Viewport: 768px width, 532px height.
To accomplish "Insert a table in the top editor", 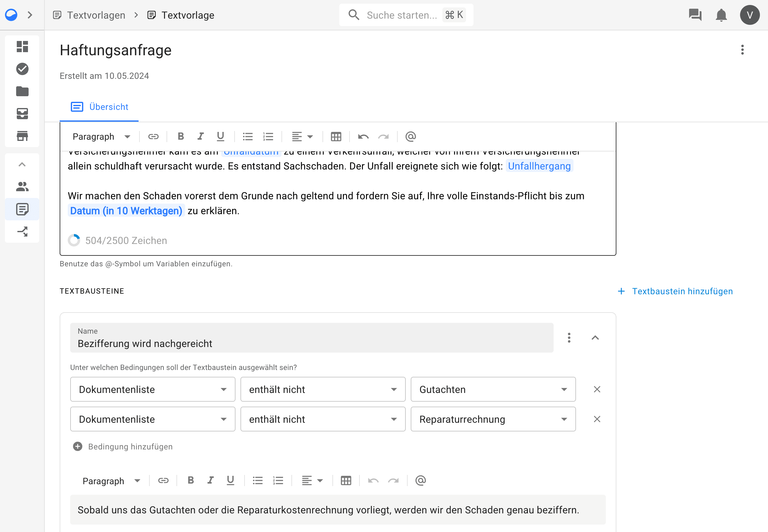I will pyautogui.click(x=336, y=137).
